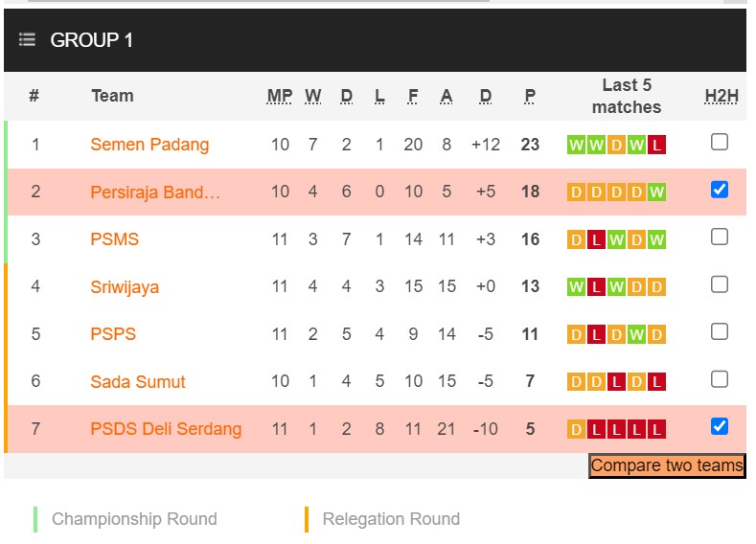This screenshot has width=756, height=544.
Task: Open the Semen Padang team link
Action: (149, 145)
